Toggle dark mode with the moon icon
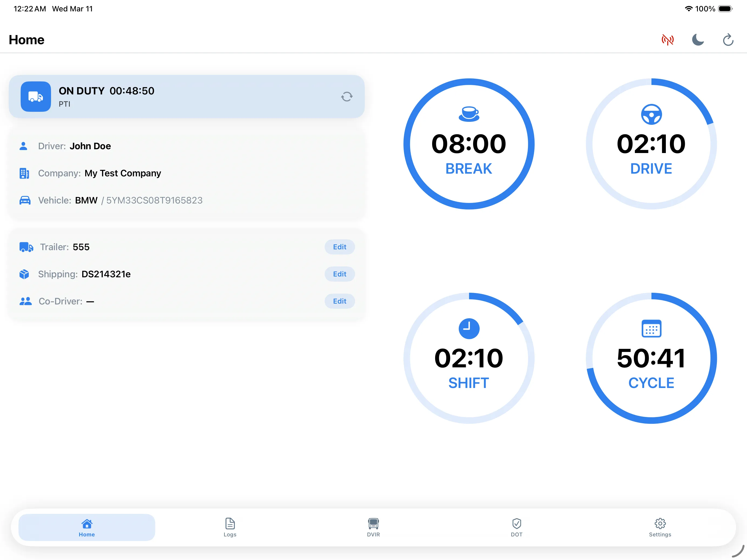The width and height of the screenshot is (747, 560). point(698,40)
